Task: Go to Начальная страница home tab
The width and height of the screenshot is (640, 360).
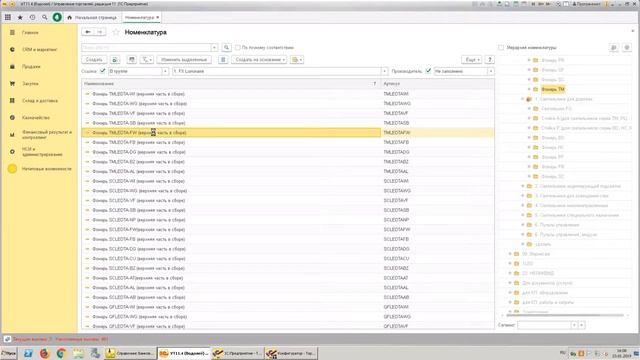Action: 92,18
